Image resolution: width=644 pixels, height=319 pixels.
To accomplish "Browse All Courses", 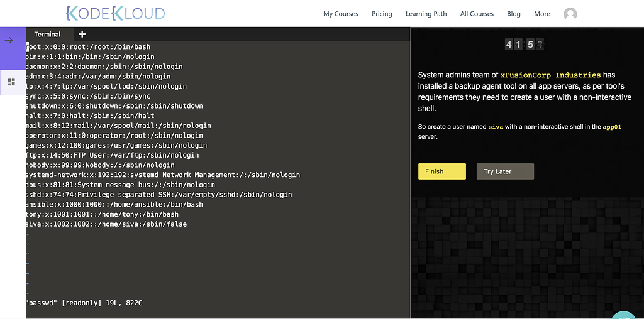I will coord(477,14).
